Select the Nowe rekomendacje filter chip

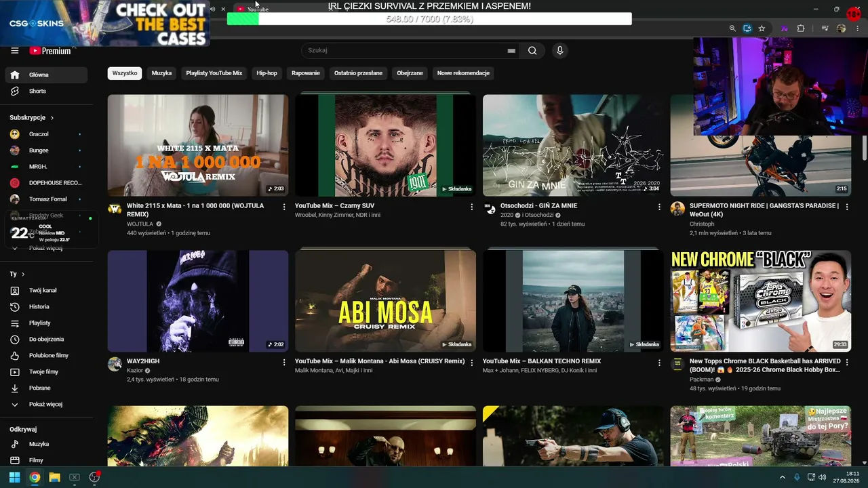(463, 73)
